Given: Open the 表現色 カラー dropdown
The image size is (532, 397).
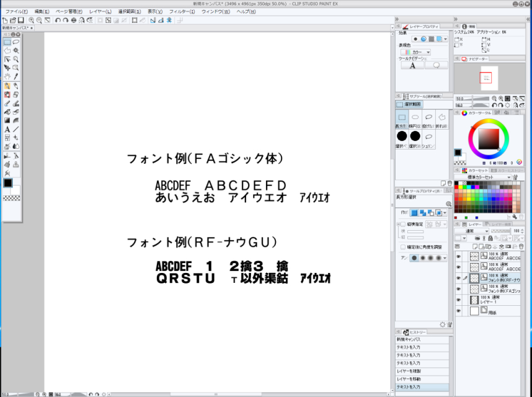Looking at the screenshot, I should coord(417,53).
